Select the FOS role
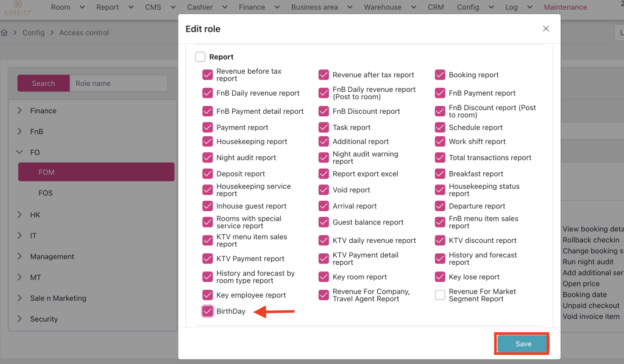 coord(46,193)
